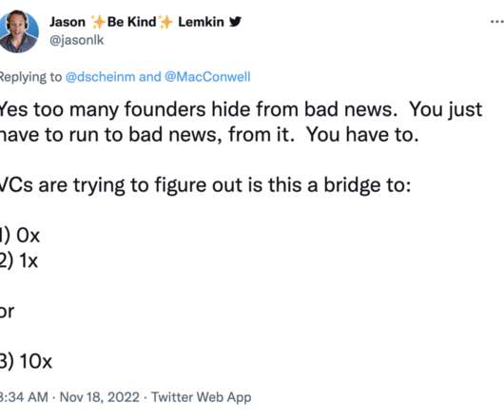Open the @jasonlk handle
The height and width of the screenshot is (420, 504).
coord(77,40)
